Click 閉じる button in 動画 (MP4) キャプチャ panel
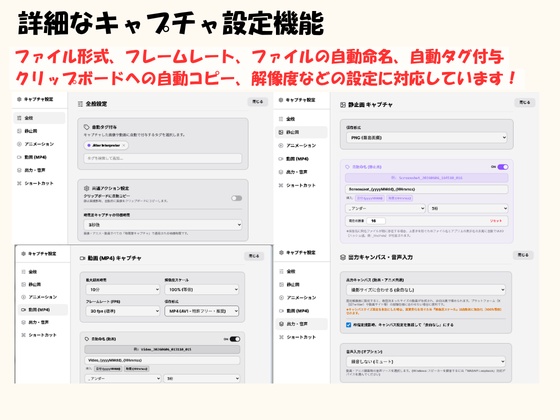The height and width of the screenshot is (420, 560). [x=254, y=256]
